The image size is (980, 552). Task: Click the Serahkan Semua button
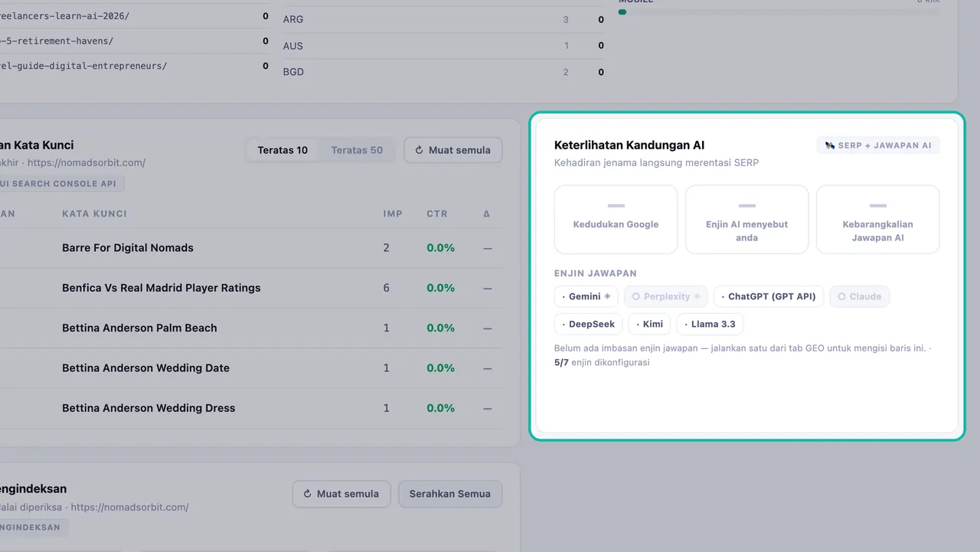pos(450,494)
